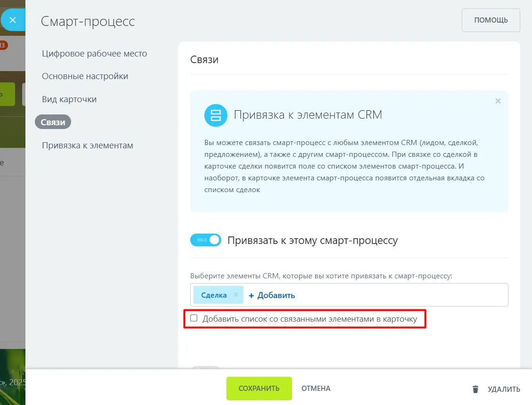Select the Сделка tag in the field
This screenshot has height=405, width=532.
pyautogui.click(x=214, y=295)
